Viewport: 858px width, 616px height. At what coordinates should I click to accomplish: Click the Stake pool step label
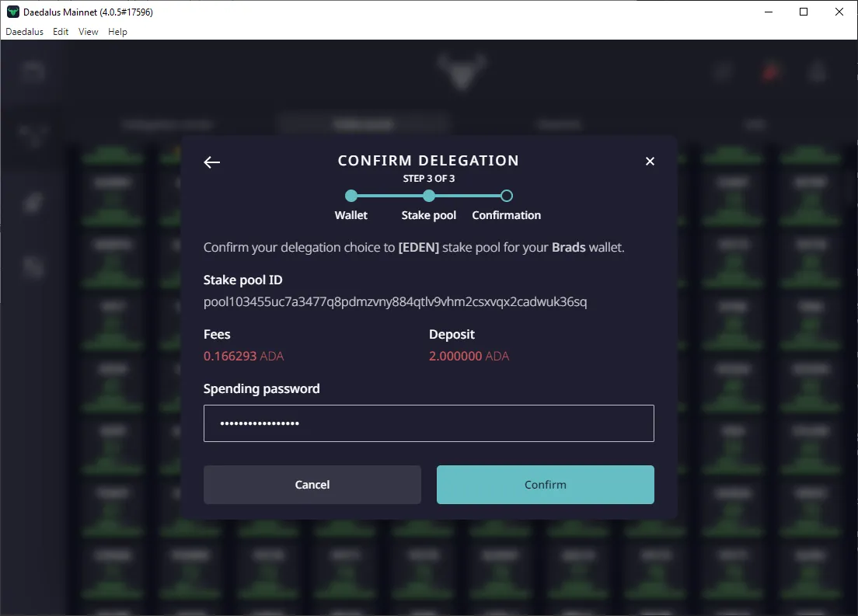pyautogui.click(x=429, y=215)
